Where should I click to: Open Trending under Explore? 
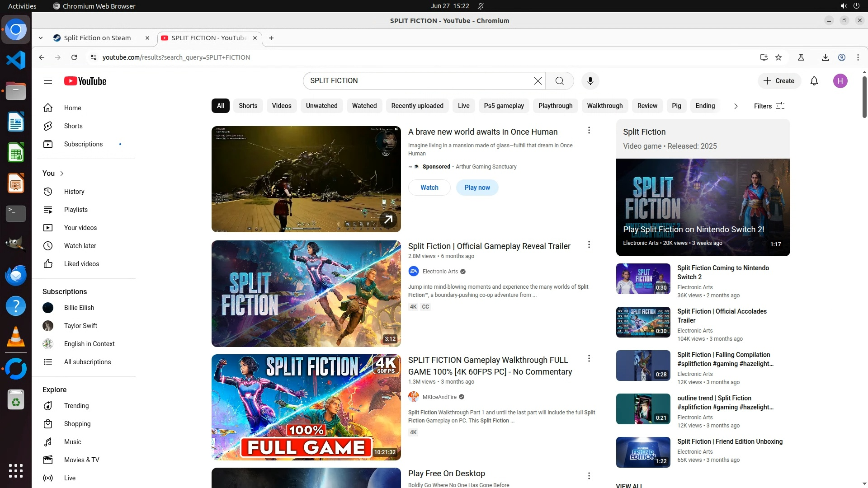pyautogui.click(x=76, y=406)
